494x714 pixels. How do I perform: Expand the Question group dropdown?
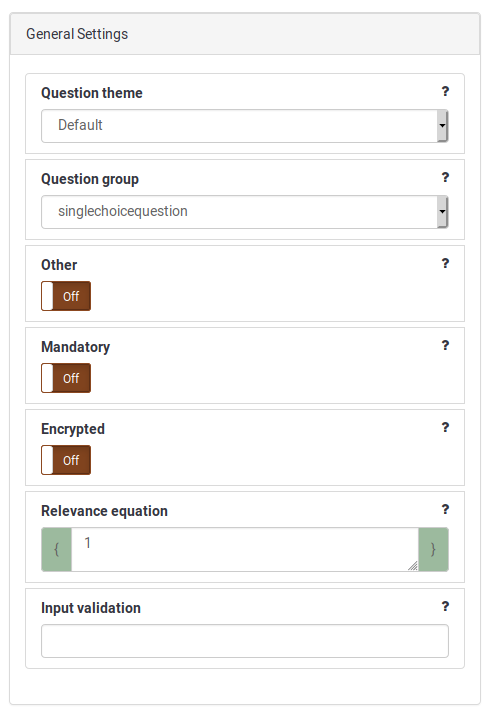tap(245, 212)
